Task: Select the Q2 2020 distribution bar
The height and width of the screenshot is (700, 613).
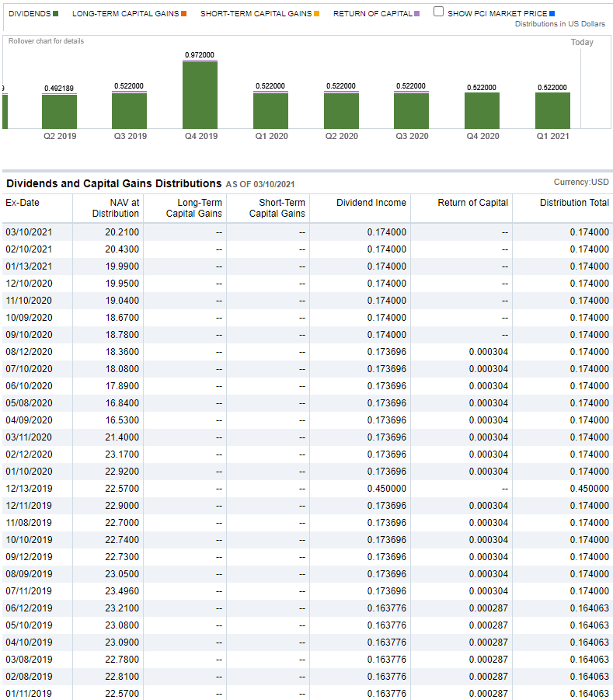Action: (342, 110)
